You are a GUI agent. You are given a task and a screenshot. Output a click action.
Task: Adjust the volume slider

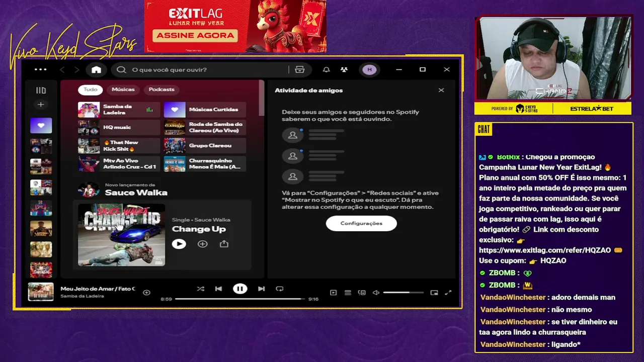click(403, 293)
